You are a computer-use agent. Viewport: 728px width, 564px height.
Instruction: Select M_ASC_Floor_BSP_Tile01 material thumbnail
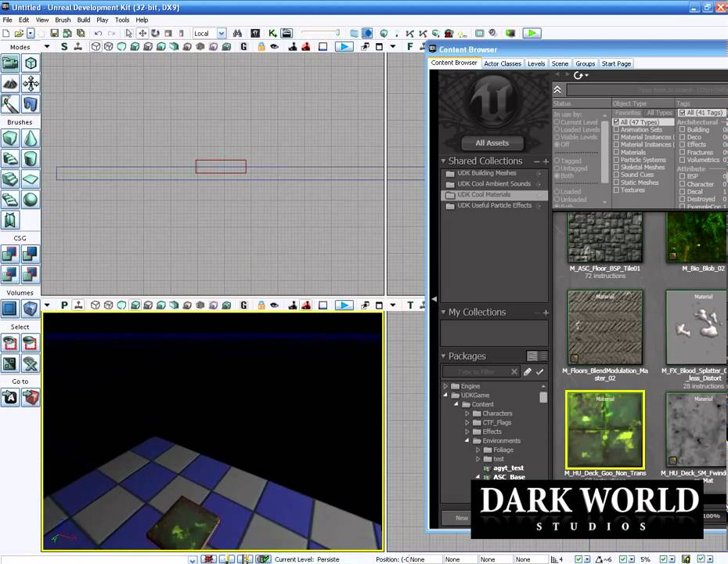(605, 238)
